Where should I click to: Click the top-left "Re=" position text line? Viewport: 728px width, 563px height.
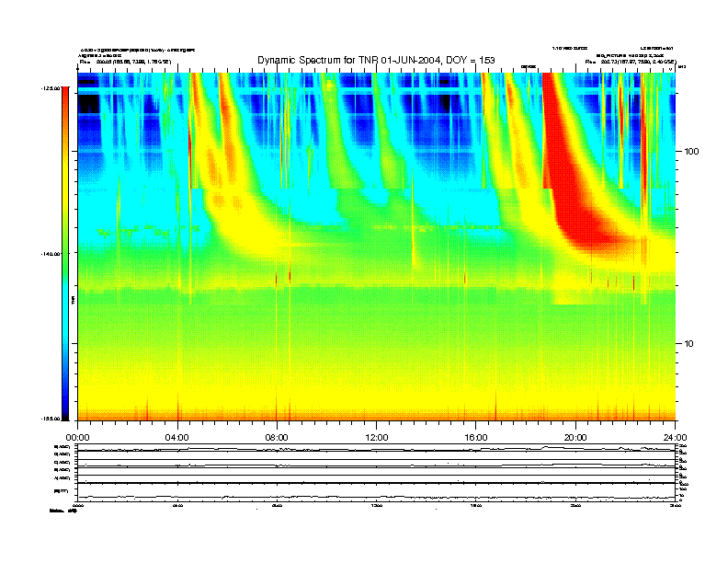125,62
